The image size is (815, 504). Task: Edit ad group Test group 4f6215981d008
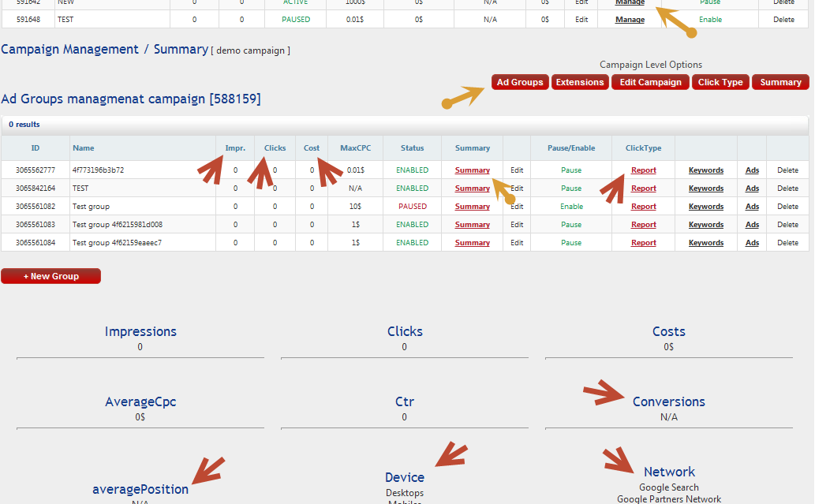coord(517,225)
